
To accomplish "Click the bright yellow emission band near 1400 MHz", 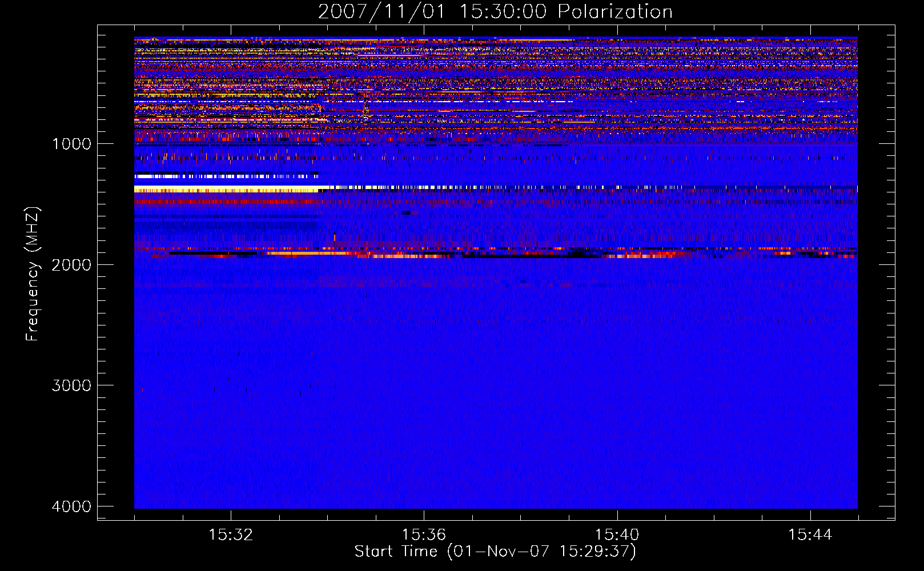I will (227, 189).
